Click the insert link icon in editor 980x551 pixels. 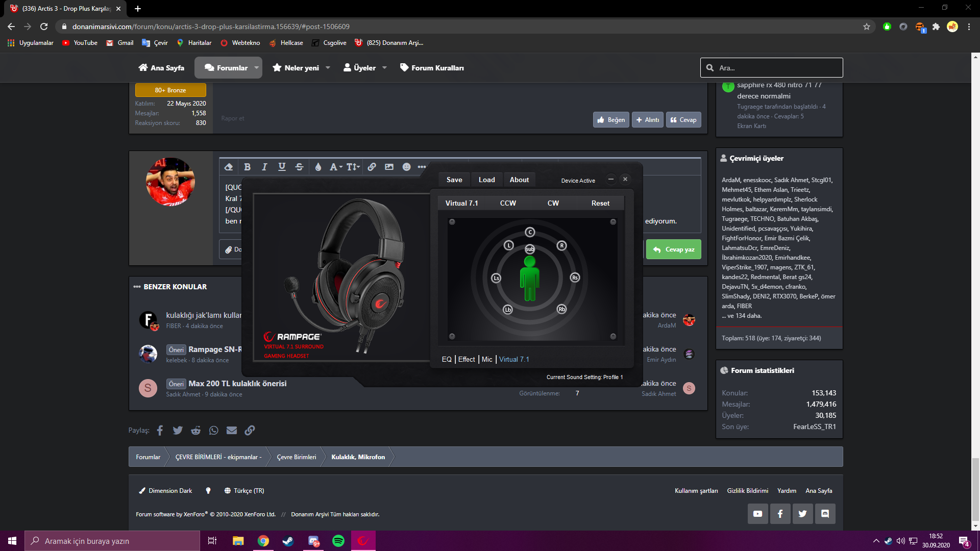372,167
